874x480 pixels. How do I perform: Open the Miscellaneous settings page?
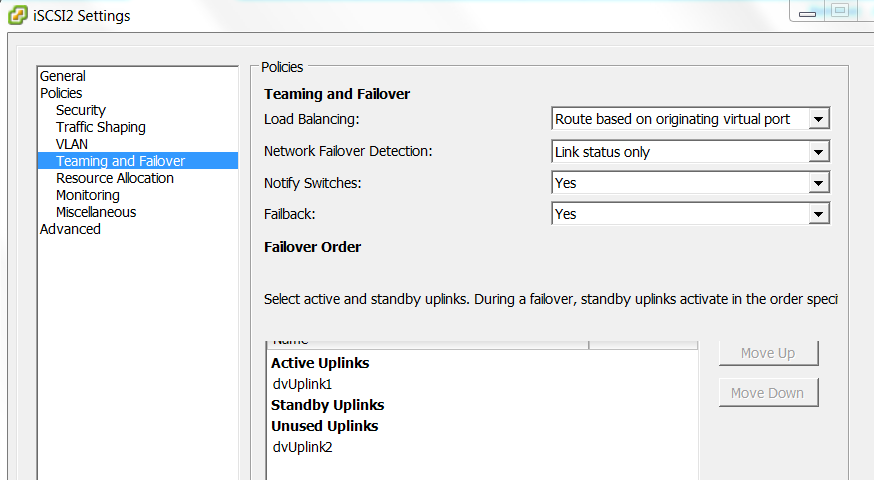(x=96, y=212)
